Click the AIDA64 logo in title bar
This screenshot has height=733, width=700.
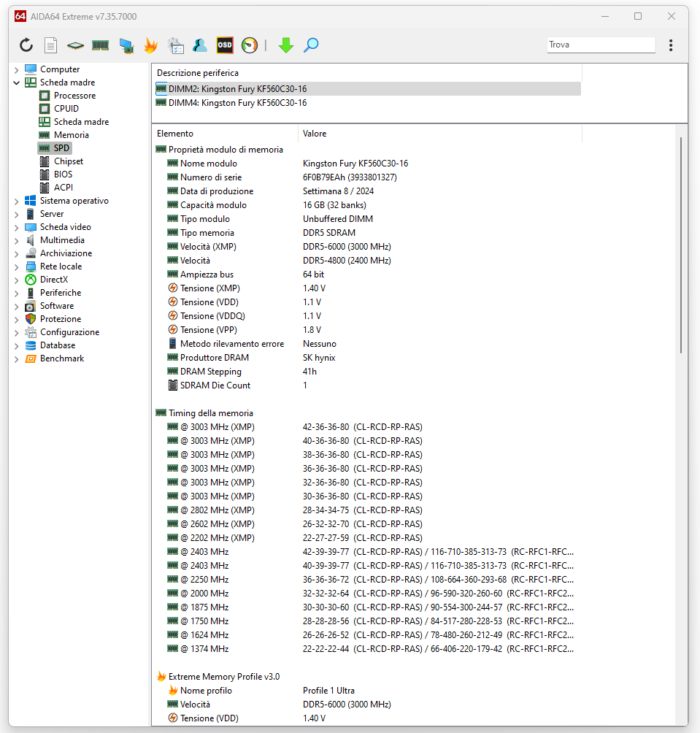click(x=20, y=16)
